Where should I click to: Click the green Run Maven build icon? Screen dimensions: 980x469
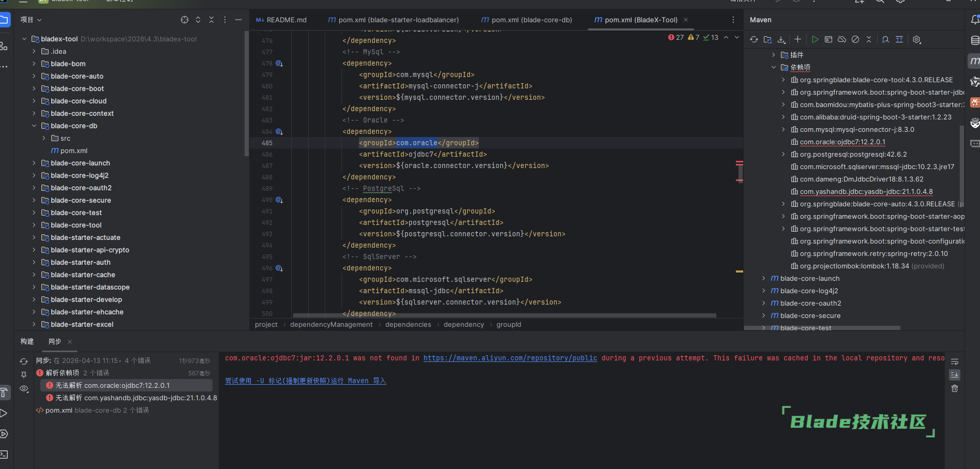(x=815, y=39)
